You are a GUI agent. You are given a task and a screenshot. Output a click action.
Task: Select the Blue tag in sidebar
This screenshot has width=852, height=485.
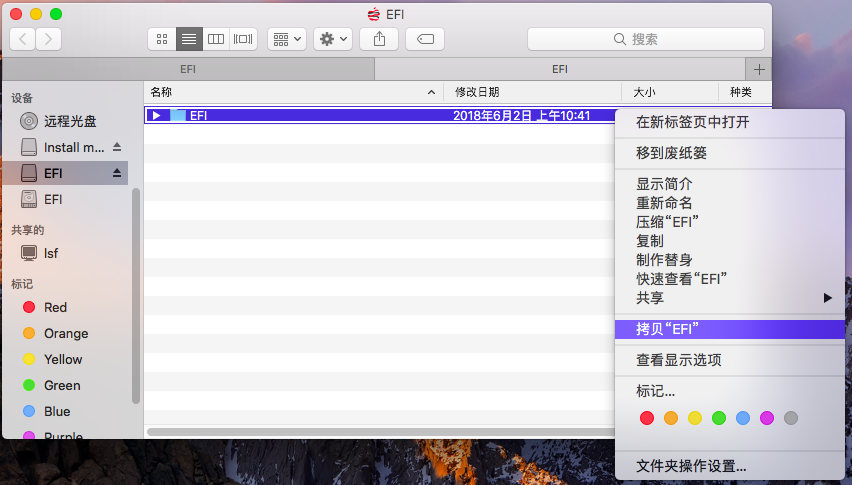(65, 412)
